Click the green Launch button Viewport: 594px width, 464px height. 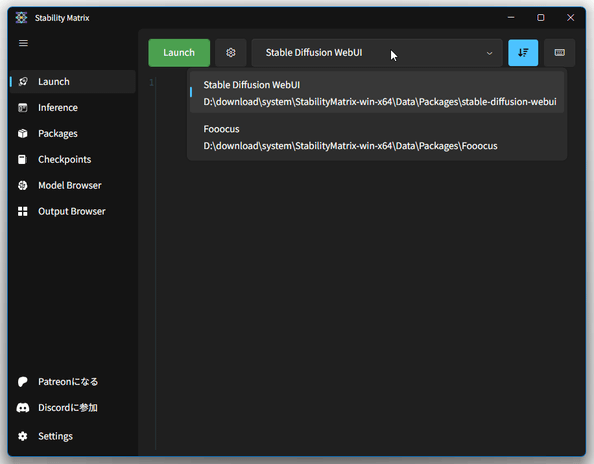[179, 53]
